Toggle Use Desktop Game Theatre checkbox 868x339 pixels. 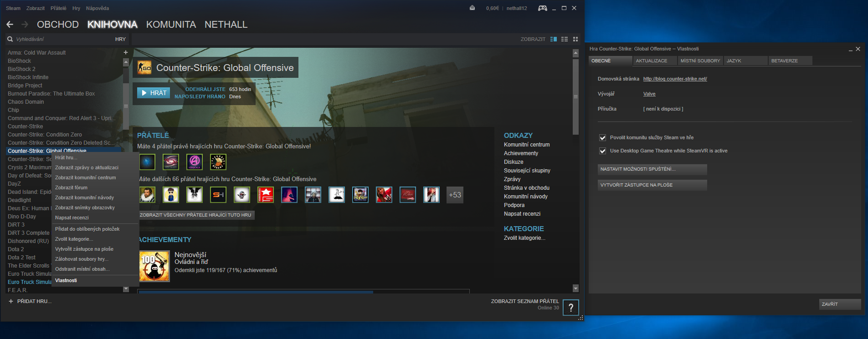coord(602,151)
